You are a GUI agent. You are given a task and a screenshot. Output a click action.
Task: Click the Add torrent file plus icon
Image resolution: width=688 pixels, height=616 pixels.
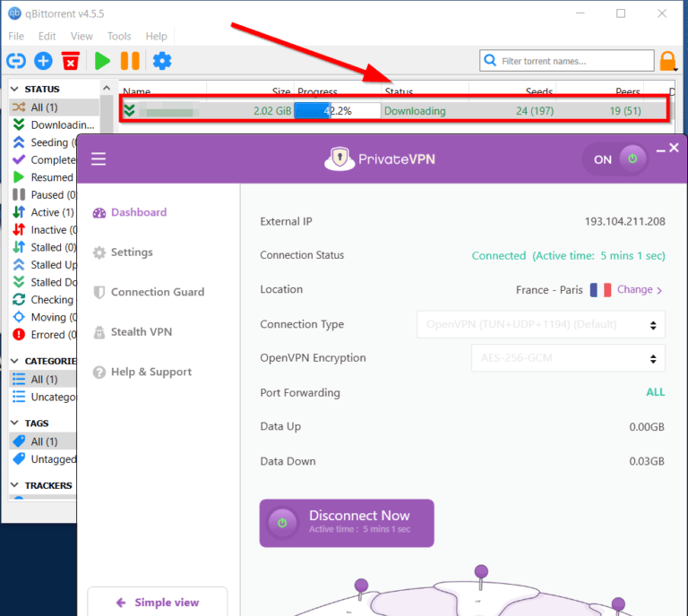pyautogui.click(x=43, y=61)
